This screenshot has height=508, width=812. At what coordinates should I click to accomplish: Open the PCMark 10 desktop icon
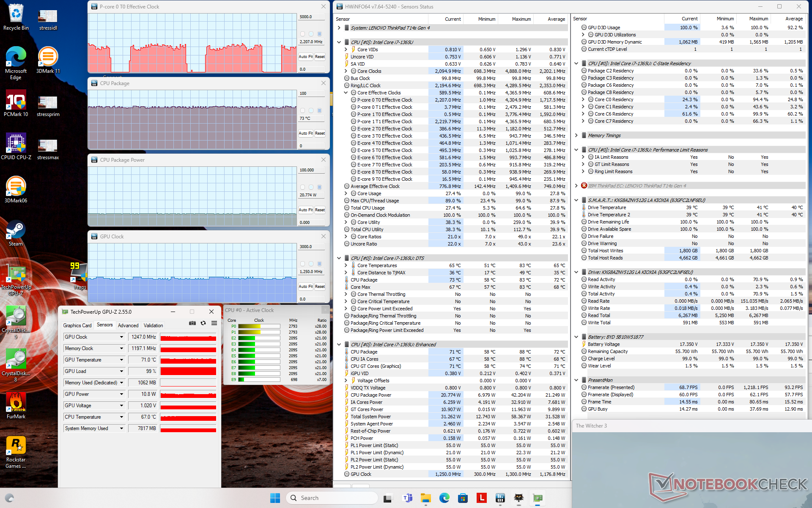click(16, 103)
